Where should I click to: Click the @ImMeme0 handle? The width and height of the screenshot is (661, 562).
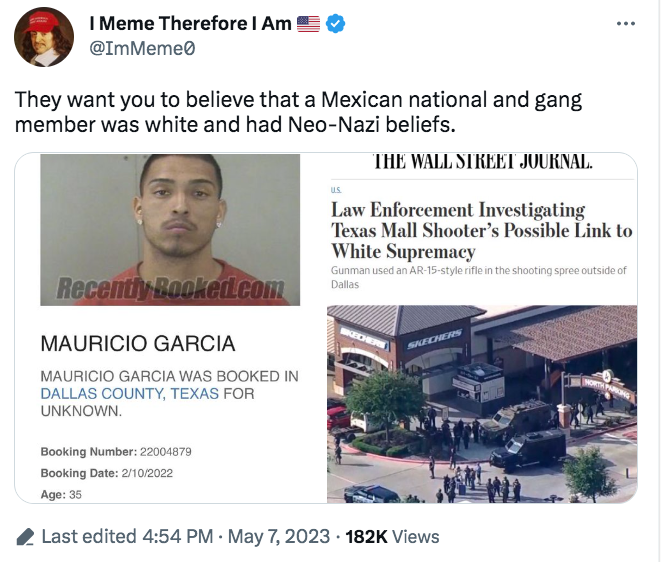(142, 48)
